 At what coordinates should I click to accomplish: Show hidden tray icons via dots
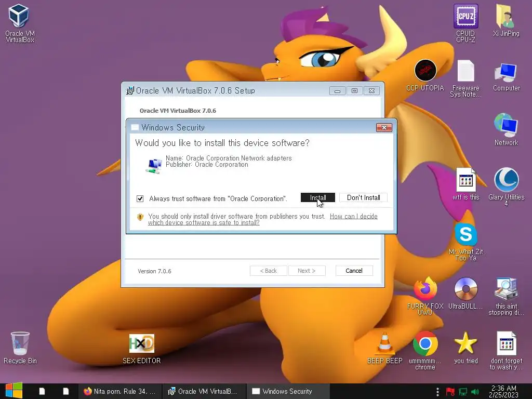[x=437, y=392]
